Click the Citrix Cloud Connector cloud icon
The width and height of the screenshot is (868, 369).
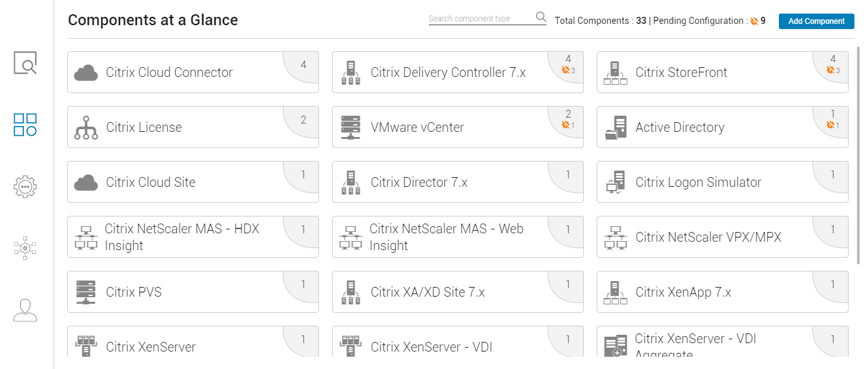tap(86, 73)
